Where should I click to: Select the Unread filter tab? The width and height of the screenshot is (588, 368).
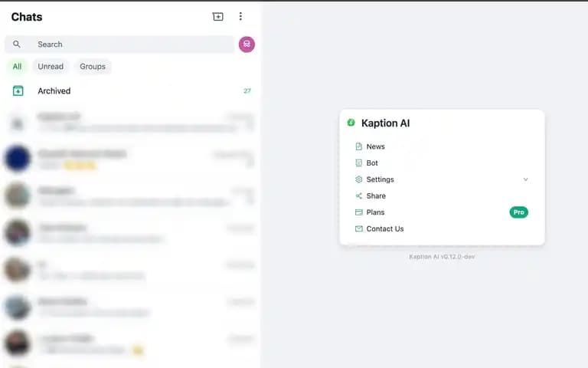tap(51, 67)
